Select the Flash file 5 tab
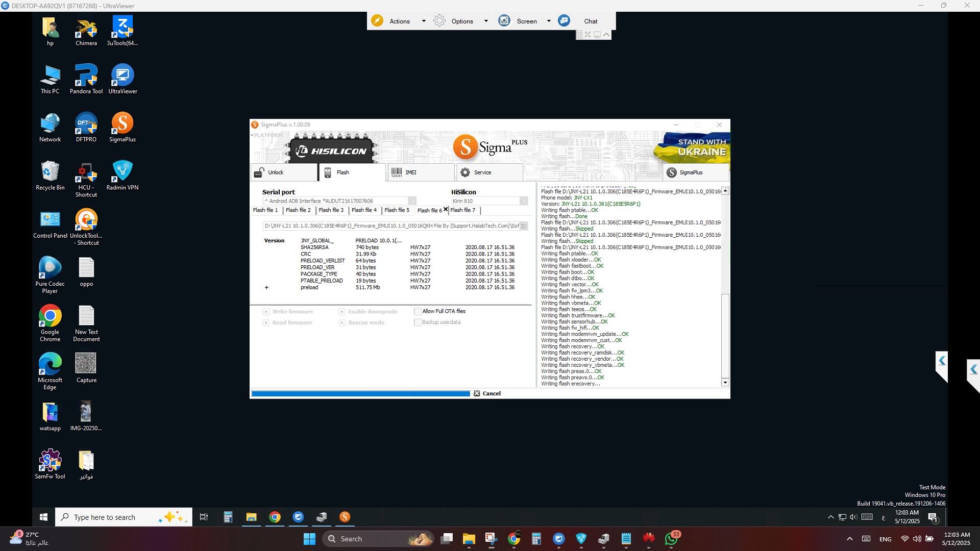 coord(397,210)
